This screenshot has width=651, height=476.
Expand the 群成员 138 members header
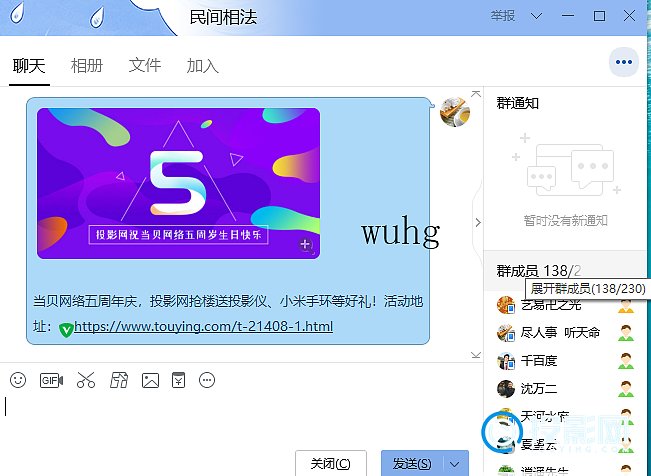565,271
